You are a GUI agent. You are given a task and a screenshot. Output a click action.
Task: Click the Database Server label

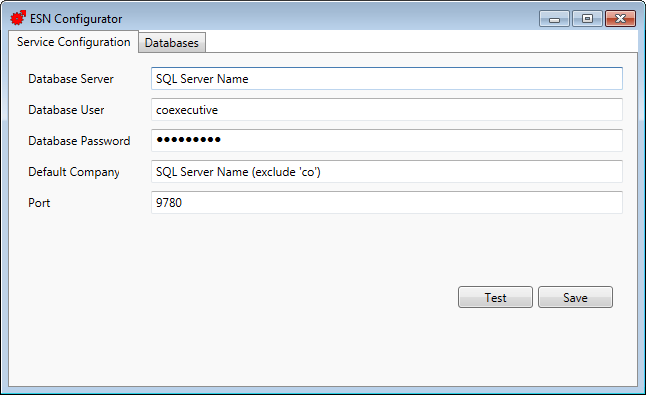coord(71,79)
